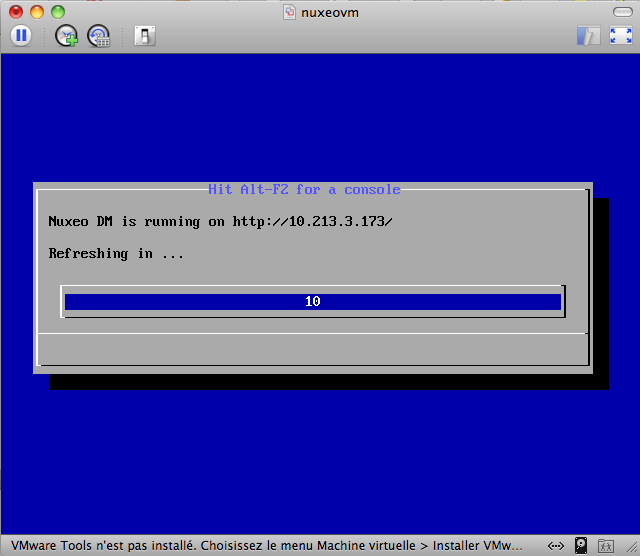Close the nuxeovm window
The image size is (640, 556).
pyautogui.click(x=16, y=12)
